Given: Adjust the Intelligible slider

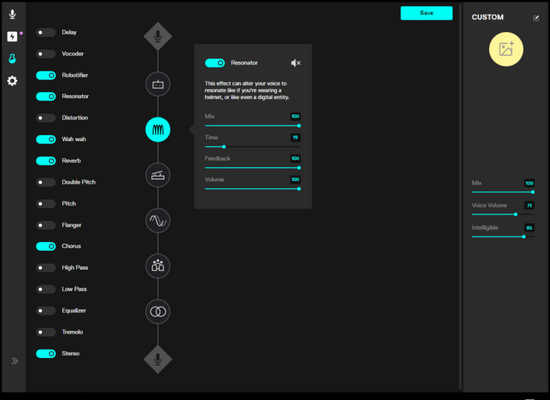Looking at the screenshot, I should pyautogui.click(x=503, y=237).
